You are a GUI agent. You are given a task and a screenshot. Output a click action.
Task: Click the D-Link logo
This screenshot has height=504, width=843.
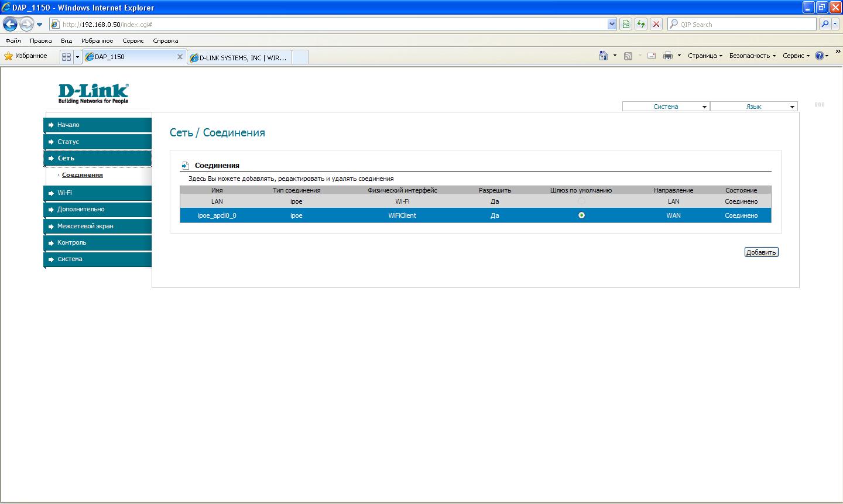coord(93,93)
